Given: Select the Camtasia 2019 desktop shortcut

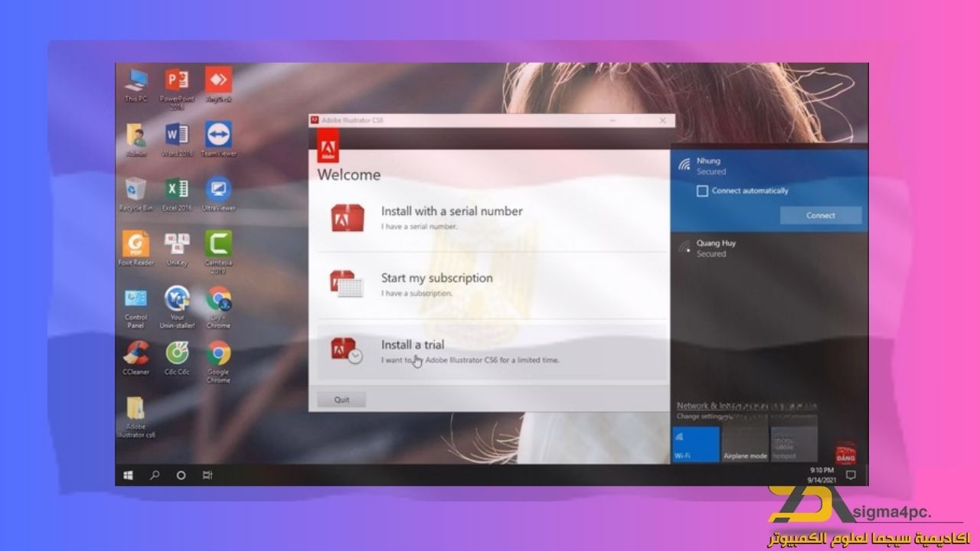Looking at the screenshot, I should pyautogui.click(x=218, y=253).
